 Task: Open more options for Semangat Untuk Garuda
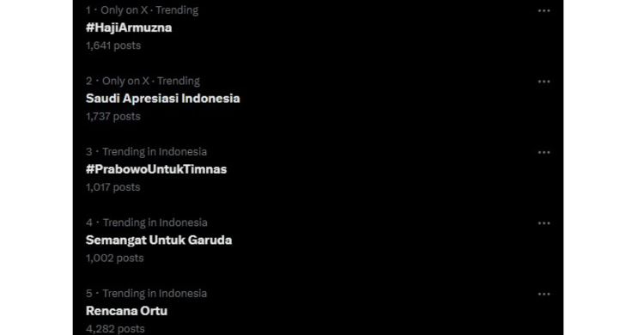pos(544,223)
